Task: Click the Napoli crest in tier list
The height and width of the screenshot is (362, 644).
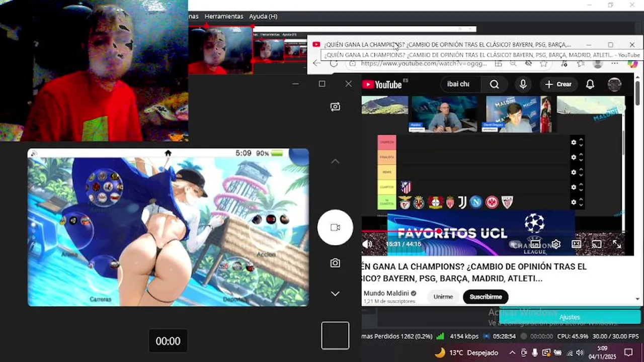Action: coord(475,202)
